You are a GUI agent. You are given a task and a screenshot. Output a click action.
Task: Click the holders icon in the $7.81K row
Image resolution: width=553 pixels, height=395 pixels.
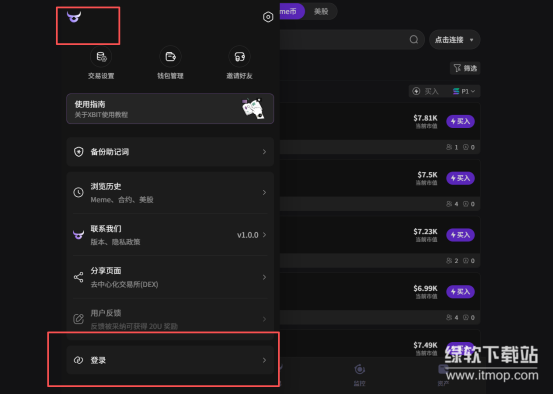tap(449, 147)
